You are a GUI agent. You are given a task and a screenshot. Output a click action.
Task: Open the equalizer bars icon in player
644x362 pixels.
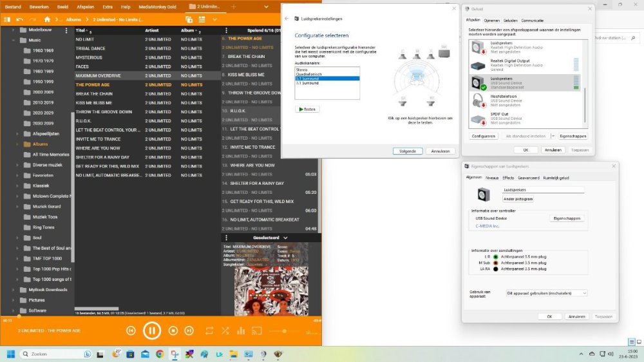pos(241,330)
